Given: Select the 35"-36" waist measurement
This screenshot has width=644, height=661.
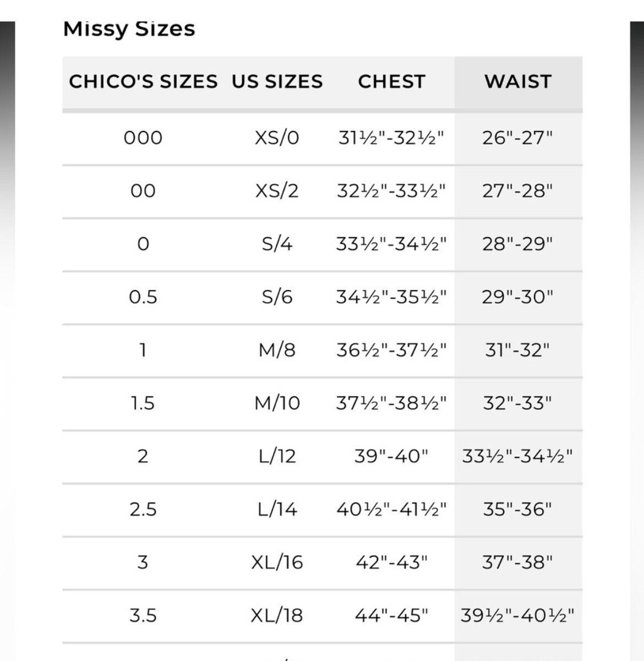Looking at the screenshot, I should click(517, 510).
